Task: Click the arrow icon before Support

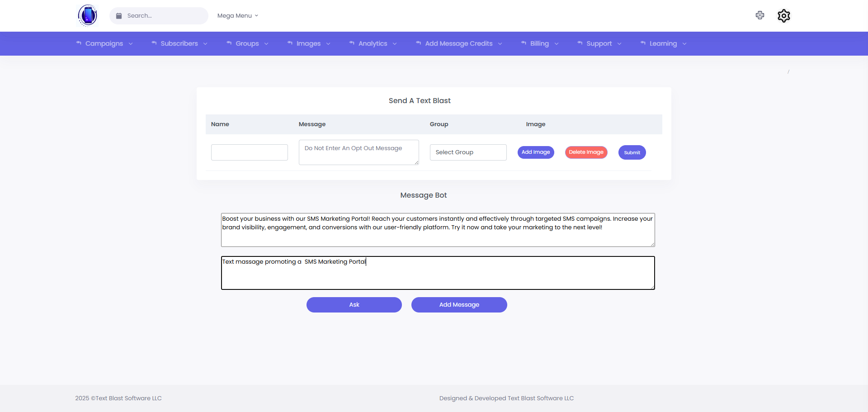Action: [x=580, y=43]
